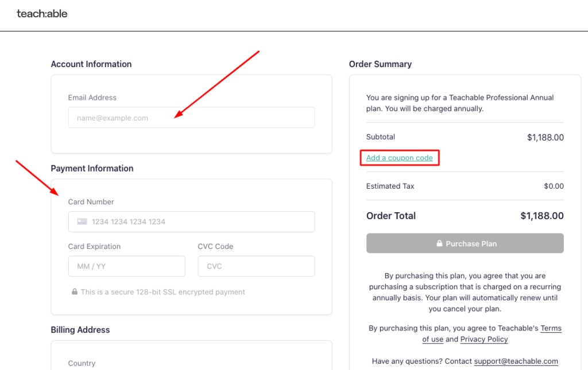Click the Order Summary heading
This screenshot has height=370, width=588.
pyautogui.click(x=380, y=64)
